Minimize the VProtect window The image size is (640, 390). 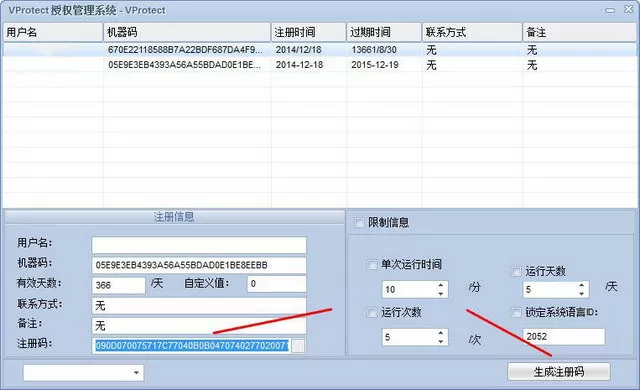[x=610, y=11]
